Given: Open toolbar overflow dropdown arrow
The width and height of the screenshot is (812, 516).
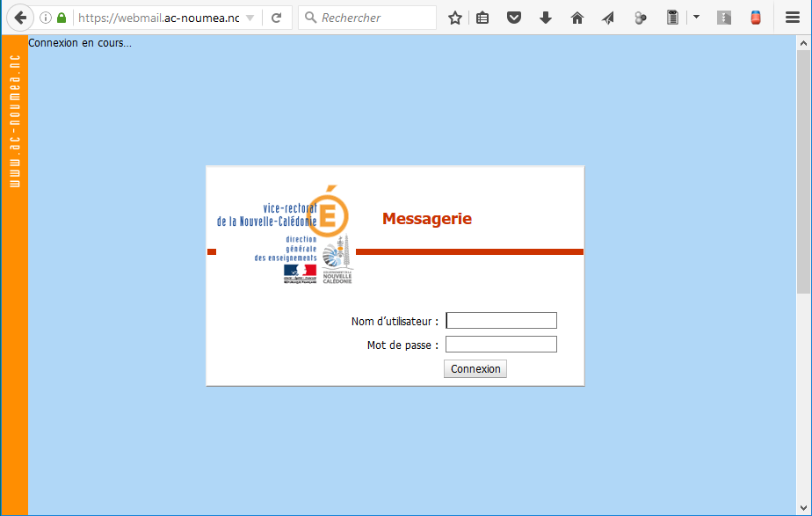Looking at the screenshot, I should pyautogui.click(x=696, y=17).
